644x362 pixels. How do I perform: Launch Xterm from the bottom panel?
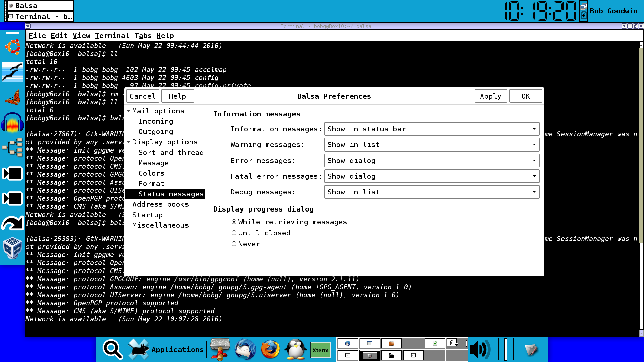pos(321,350)
